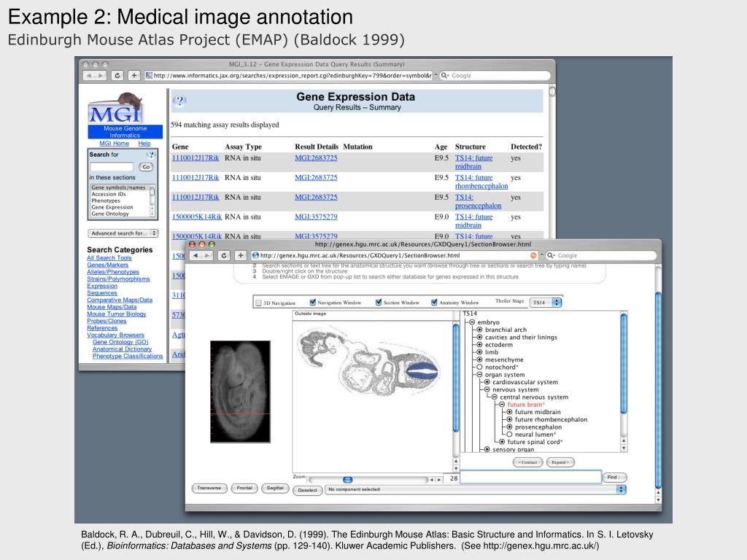Open the 'No component selected' dropdown
747x560 pixels.
476,489
